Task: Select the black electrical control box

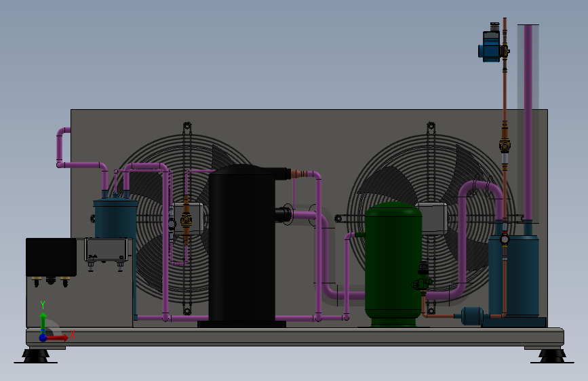Action: [51, 257]
